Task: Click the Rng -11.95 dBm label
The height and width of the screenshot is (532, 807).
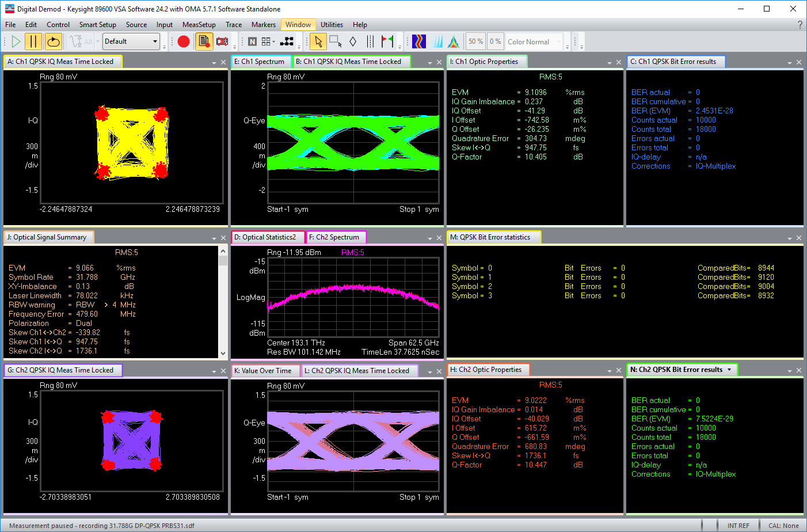Action: (x=294, y=252)
